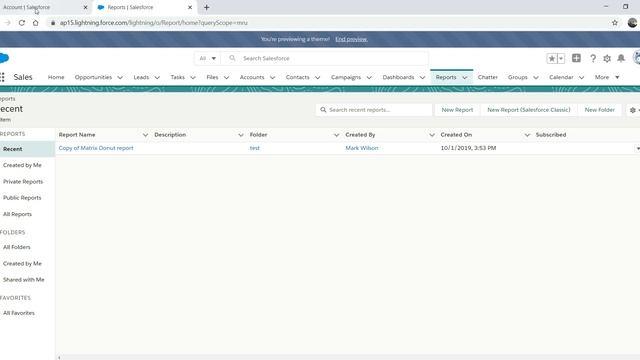Open the Opportunities tab
640x360 pixels.
(x=93, y=77)
